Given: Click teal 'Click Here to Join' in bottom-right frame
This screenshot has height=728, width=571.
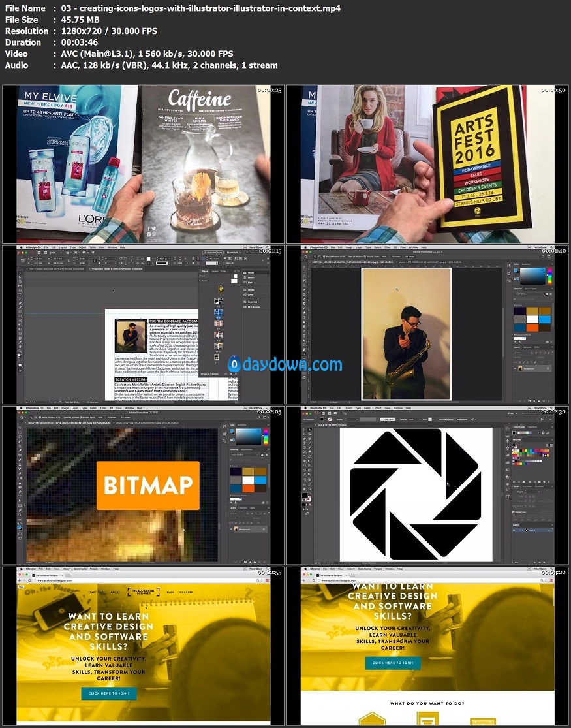Looking at the screenshot, I should 392,663.
